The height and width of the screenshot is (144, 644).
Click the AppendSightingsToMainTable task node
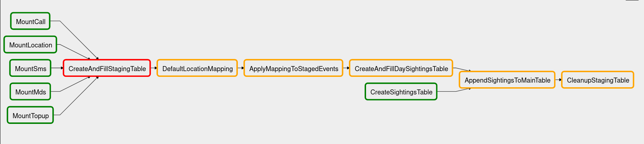point(507,80)
